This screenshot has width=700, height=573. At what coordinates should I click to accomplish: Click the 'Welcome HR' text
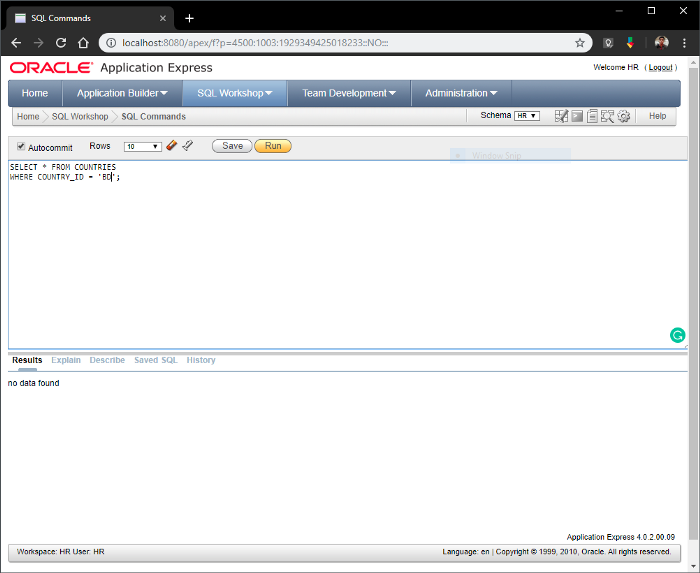(x=616, y=67)
